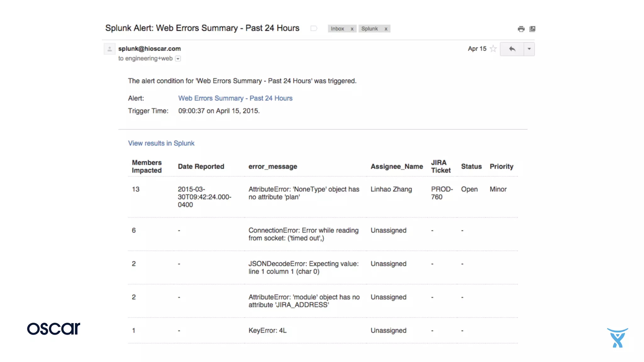
Task: Click the PROD-760 JIRA ticket cell
Action: (441, 193)
